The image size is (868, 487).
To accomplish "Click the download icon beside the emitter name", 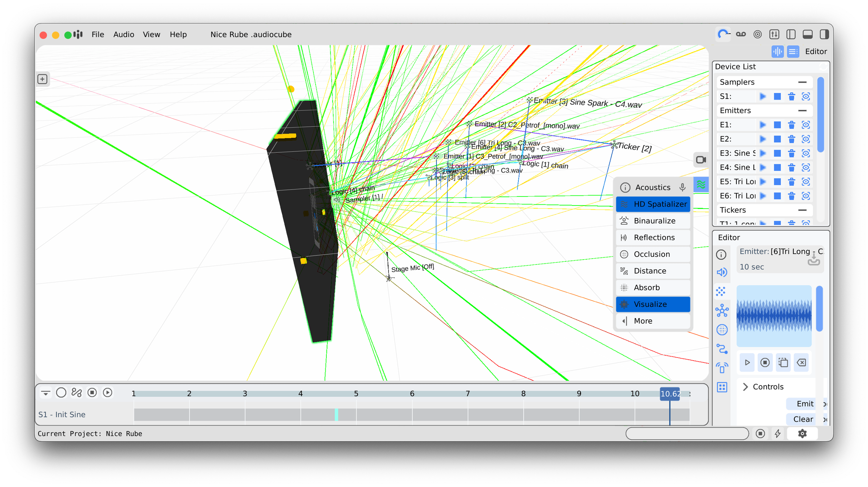I will click(813, 260).
